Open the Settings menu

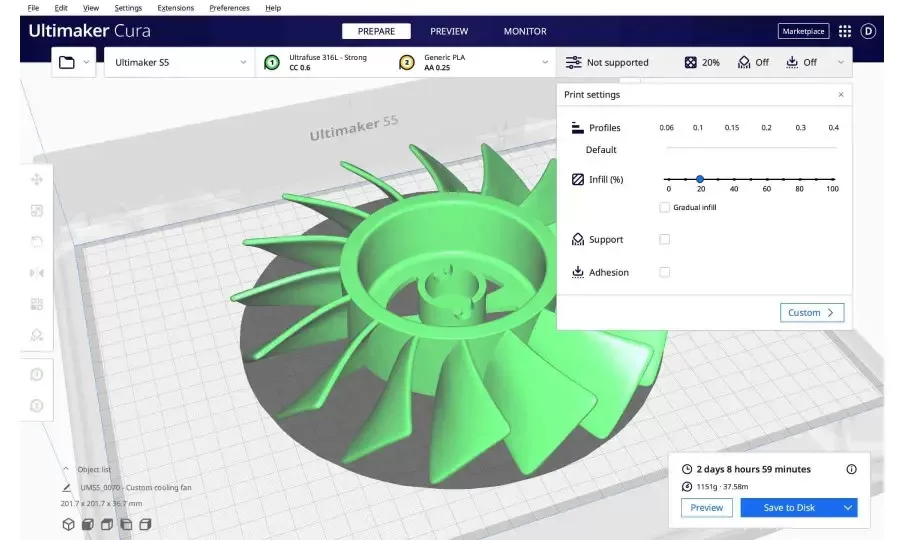(128, 8)
